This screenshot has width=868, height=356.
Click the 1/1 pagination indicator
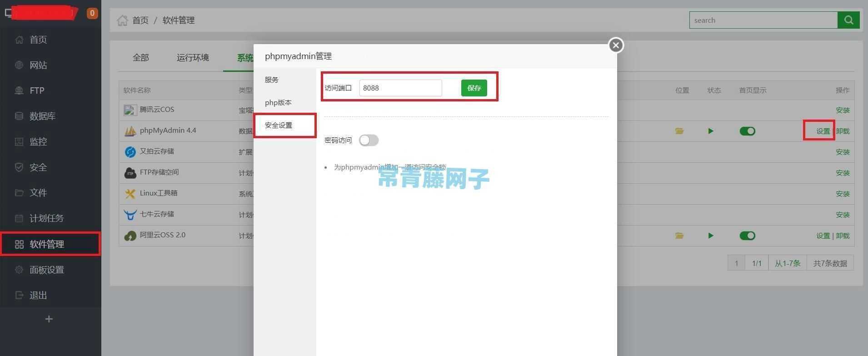[757, 263]
